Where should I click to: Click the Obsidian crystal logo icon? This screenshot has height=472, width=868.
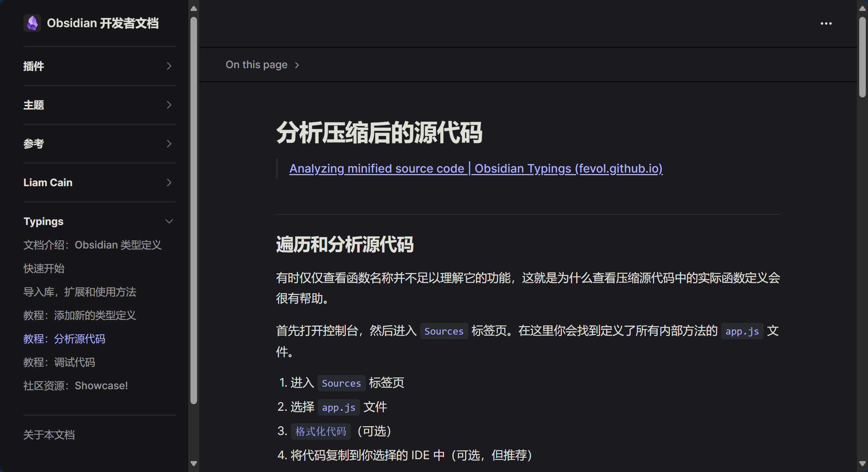(32, 23)
